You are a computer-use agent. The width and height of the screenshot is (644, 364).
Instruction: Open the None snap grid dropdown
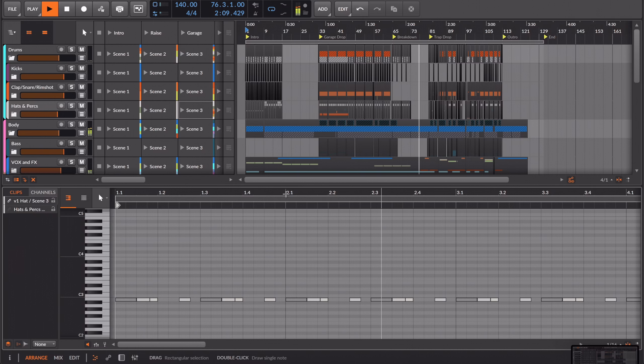[x=44, y=344]
